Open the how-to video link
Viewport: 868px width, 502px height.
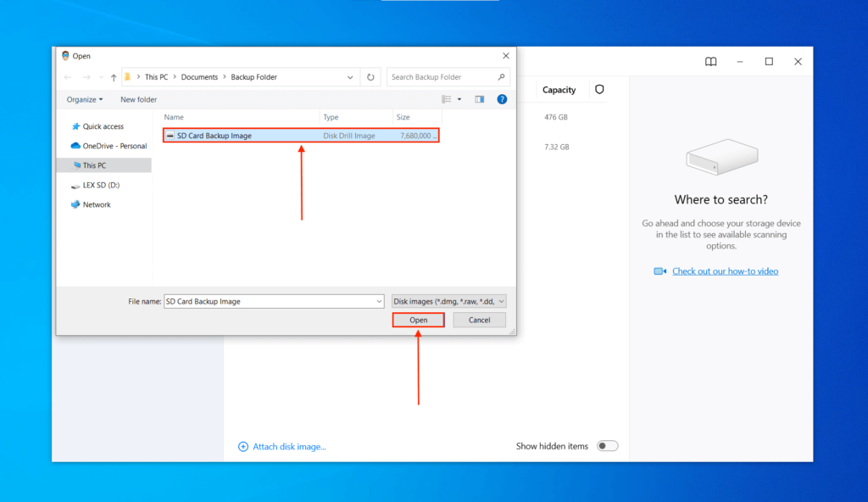[x=726, y=271]
